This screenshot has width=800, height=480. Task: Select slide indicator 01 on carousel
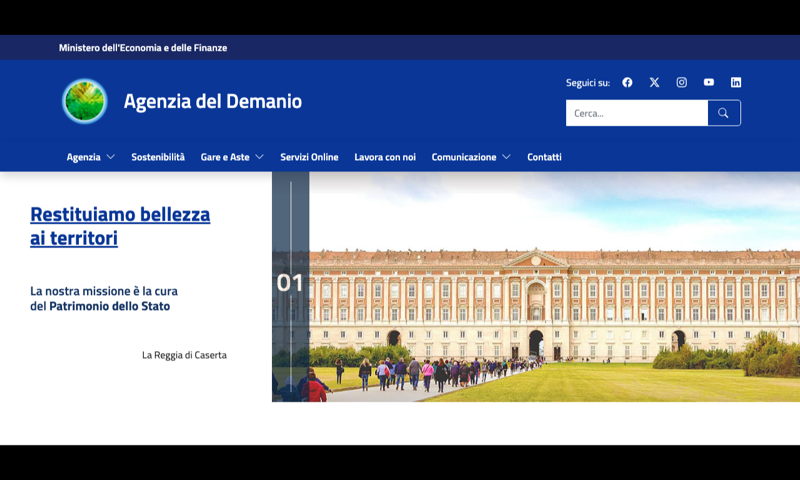click(x=289, y=283)
